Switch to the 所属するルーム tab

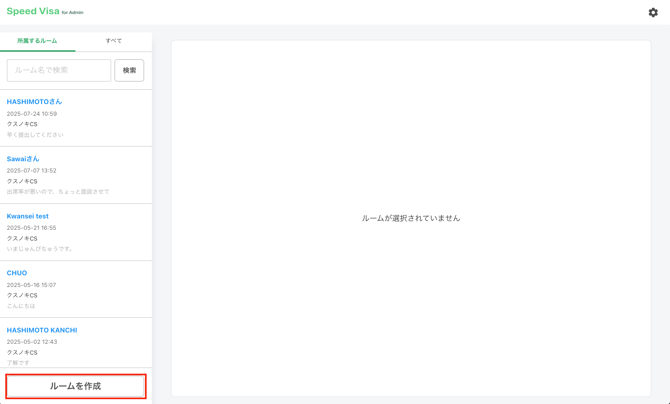pyautogui.click(x=38, y=41)
